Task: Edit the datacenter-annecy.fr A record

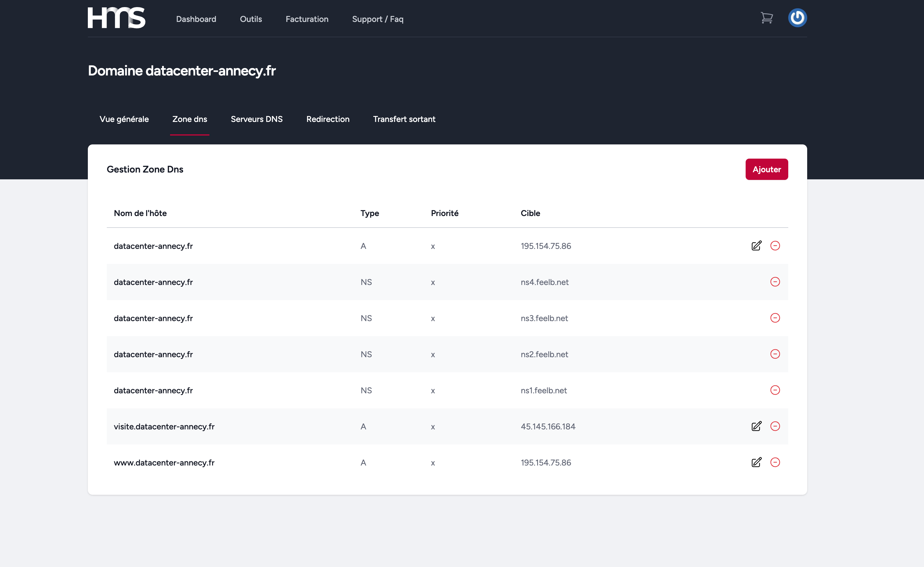Action: pos(756,246)
